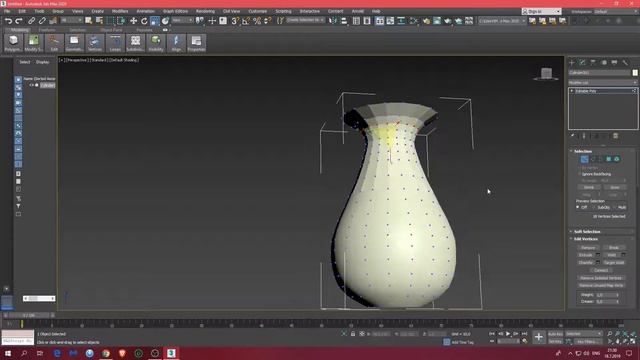Open the Customize menu
The image size is (640, 360).
coord(258,11)
